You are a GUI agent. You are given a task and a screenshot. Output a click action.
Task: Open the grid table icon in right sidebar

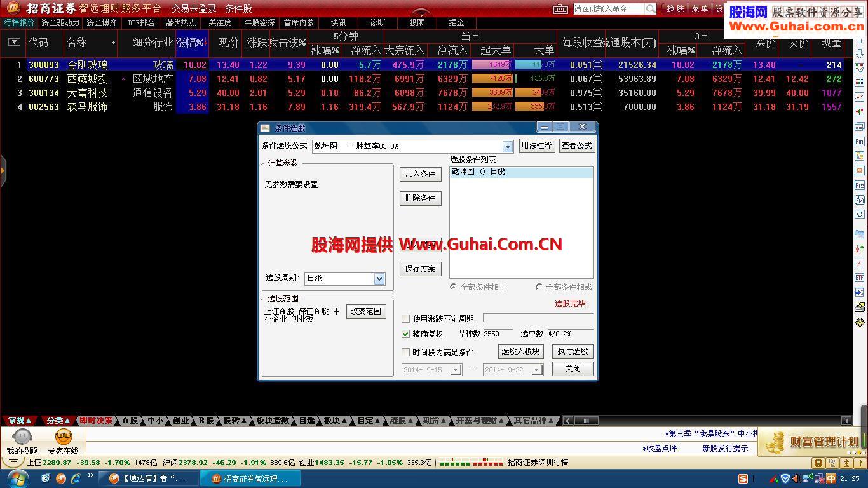(x=860, y=83)
